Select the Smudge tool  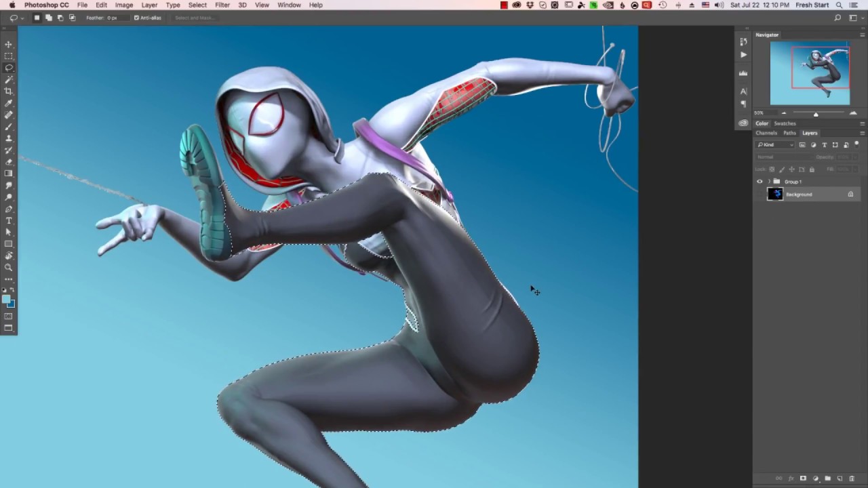[9, 186]
